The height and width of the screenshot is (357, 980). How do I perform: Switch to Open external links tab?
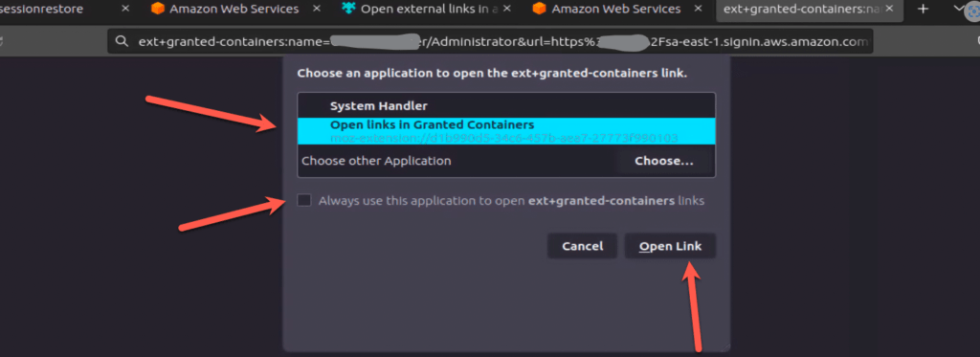point(419,10)
